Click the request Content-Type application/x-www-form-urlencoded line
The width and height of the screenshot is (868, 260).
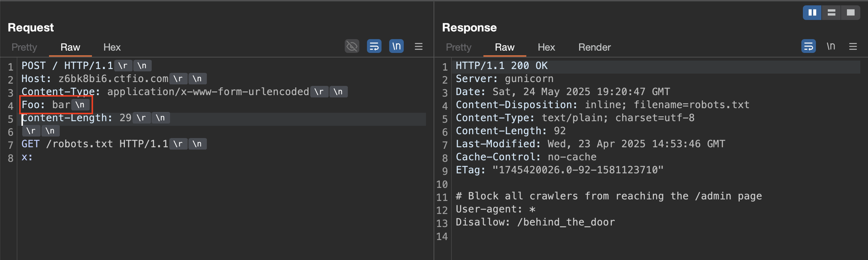(x=165, y=92)
